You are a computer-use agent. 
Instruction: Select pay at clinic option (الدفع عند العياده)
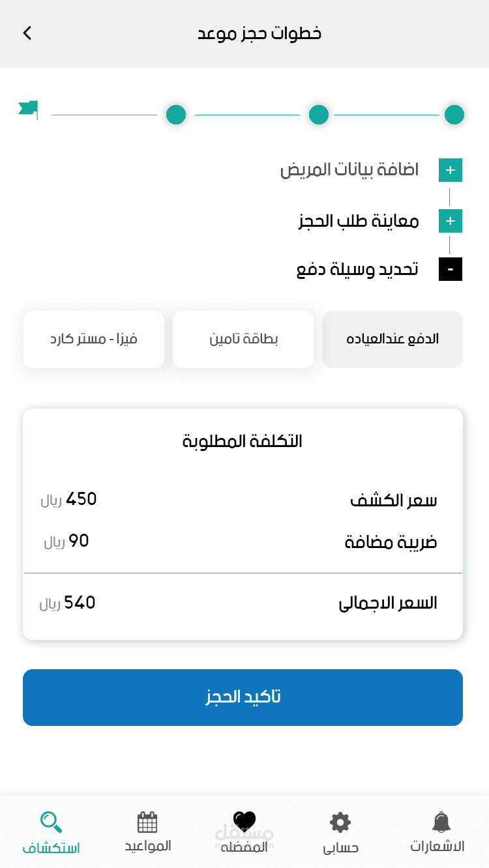click(393, 340)
